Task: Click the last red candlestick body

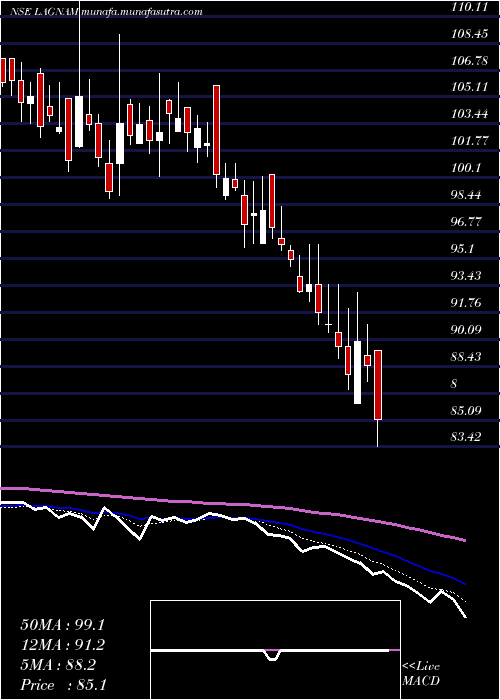Action: (378, 385)
